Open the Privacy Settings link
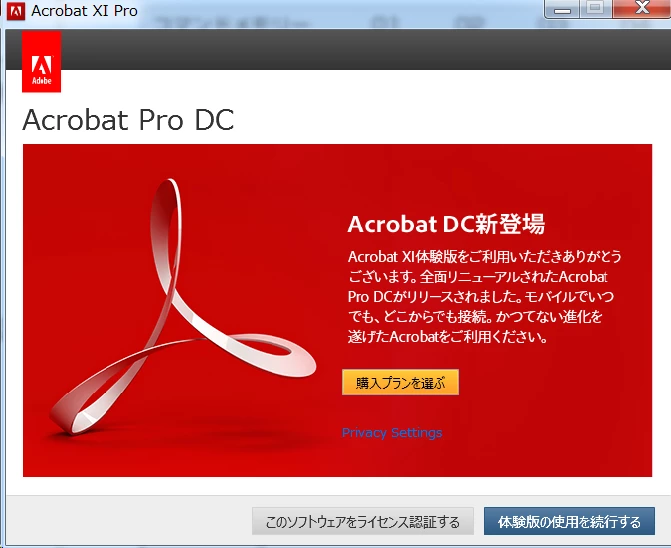This screenshot has width=671, height=548. tap(392, 432)
